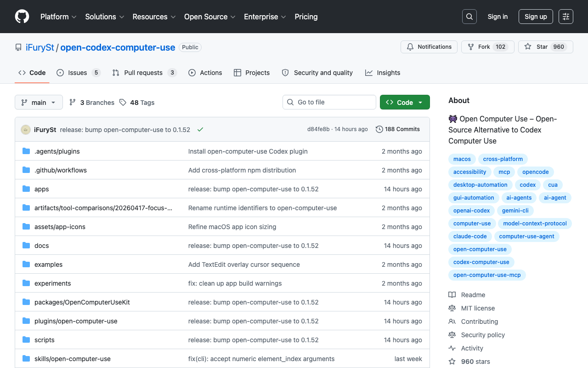The image size is (588, 368).
Task: Open the iFurySt owner link
Action: 40,47
